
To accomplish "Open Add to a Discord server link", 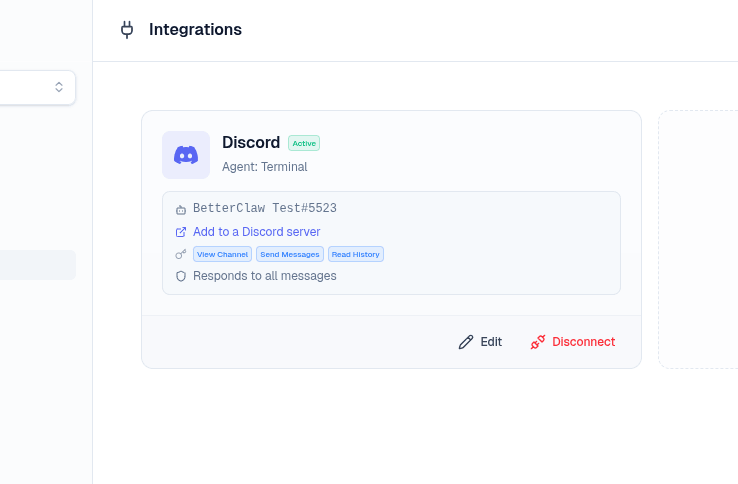I will pos(257,232).
